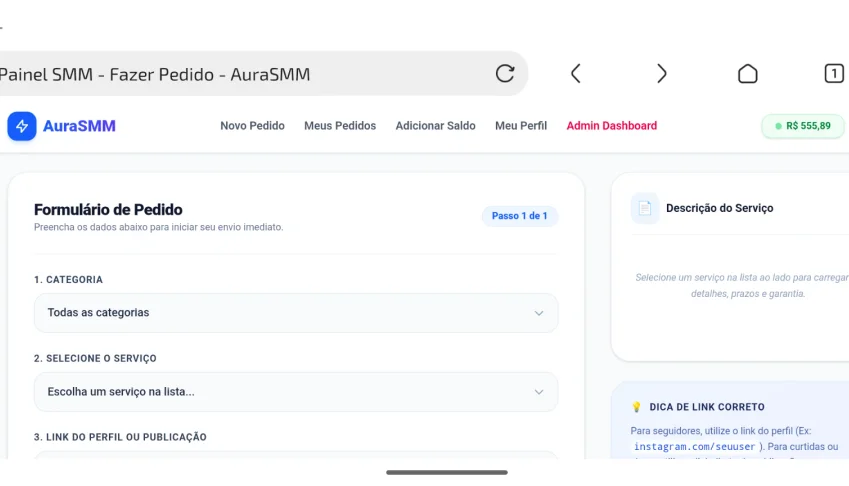Reload the page with the refresh icon
The width and height of the screenshot is (849, 486).
pos(505,74)
